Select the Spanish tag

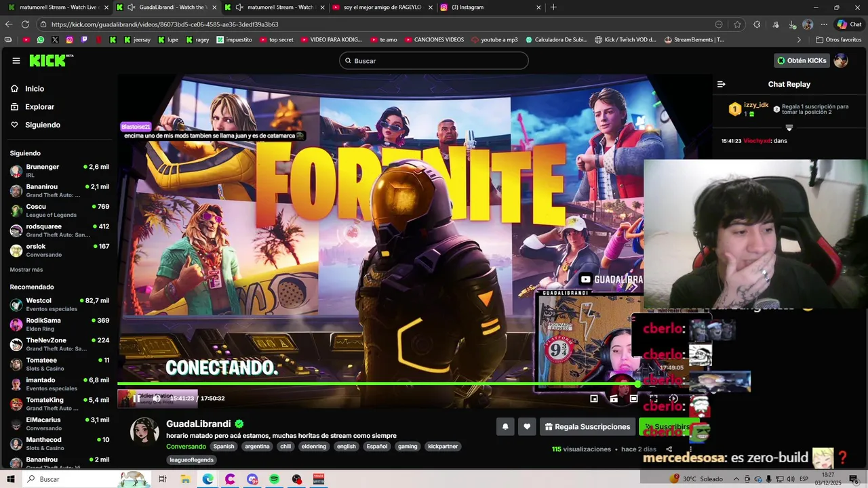click(x=224, y=447)
